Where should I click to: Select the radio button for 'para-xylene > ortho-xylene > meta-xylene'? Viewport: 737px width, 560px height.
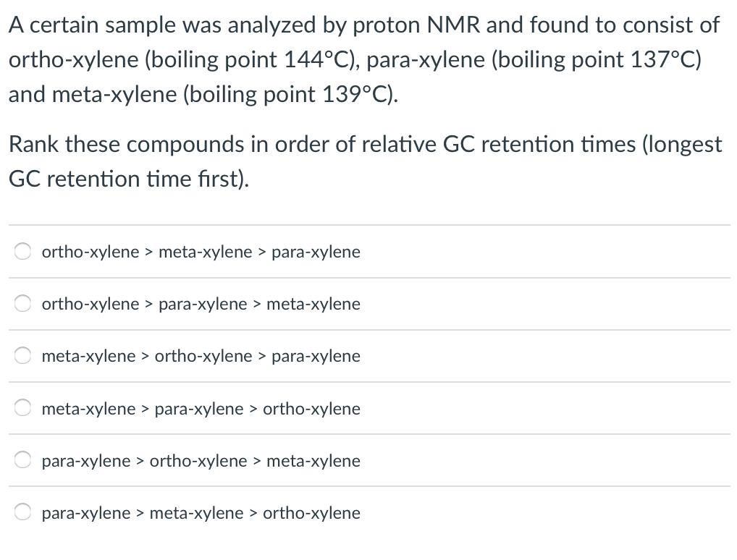tap(22, 459)
